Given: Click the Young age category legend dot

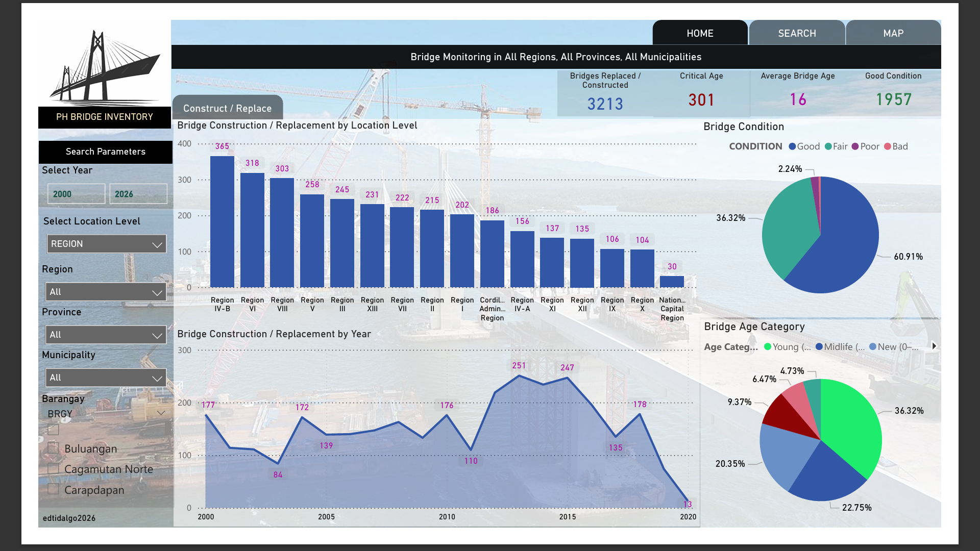Looking at the screenshot, I should point(767,347).
